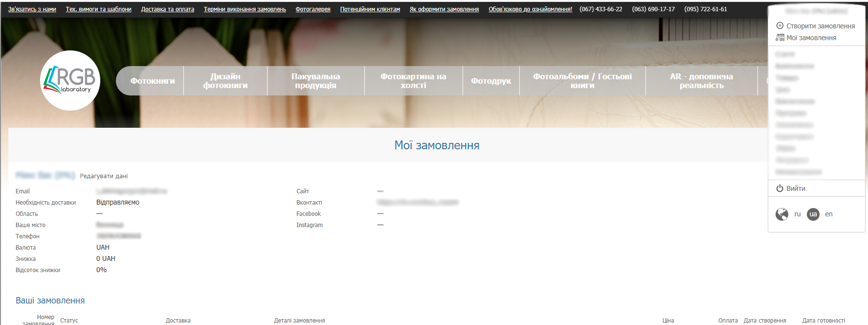This screenshot has height=325, width=868.
Task: Open the Фотокниги menu
Action: [x=152, y=81]
